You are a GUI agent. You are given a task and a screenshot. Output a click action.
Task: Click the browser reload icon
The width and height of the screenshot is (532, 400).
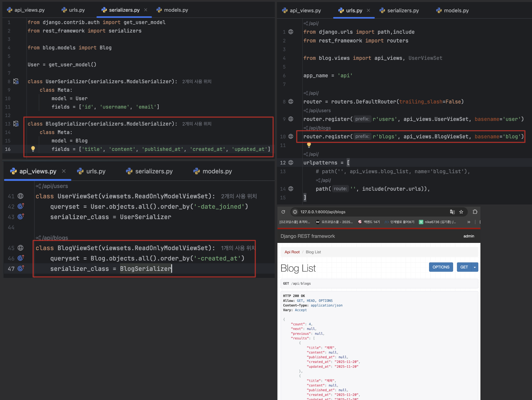[283, 212]
